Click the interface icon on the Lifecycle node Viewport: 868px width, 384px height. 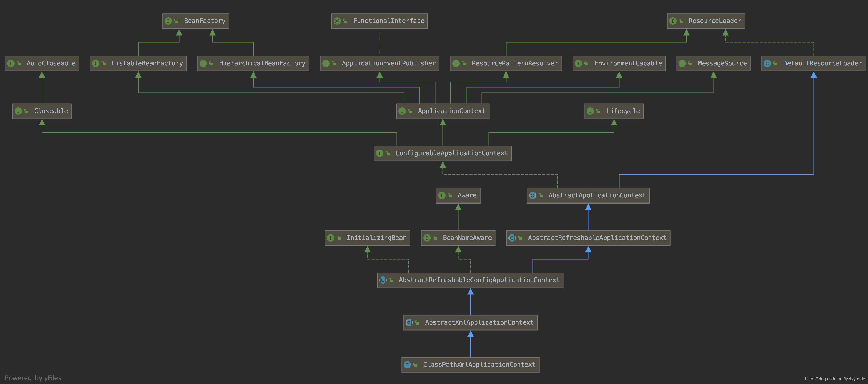click(x=590, y=111)
